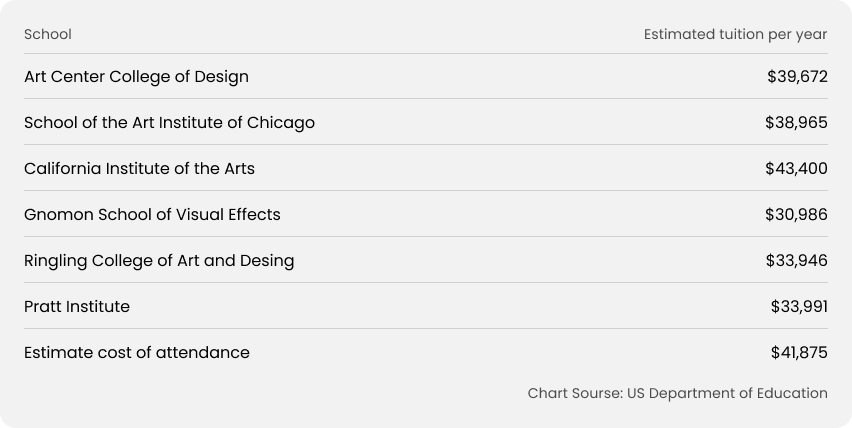Select Gnomon School of Visual Effects
Image resolution: width=852 pixels, height=428 pixels.
[152, 215]
